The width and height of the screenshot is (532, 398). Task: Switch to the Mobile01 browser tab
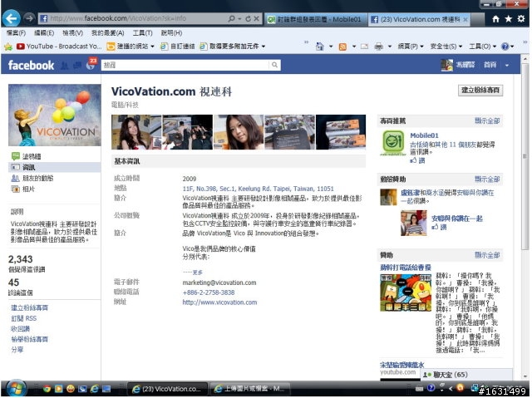[316, 19]
